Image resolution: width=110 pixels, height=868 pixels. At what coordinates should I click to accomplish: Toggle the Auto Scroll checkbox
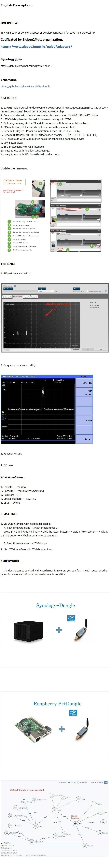[x=72, y=349]
